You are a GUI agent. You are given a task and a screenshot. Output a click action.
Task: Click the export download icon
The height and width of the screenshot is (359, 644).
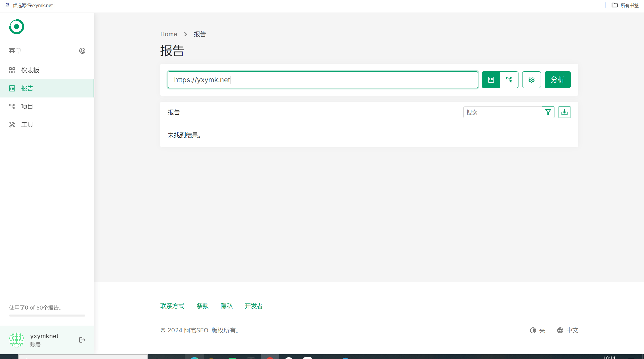tap(565, 112)
